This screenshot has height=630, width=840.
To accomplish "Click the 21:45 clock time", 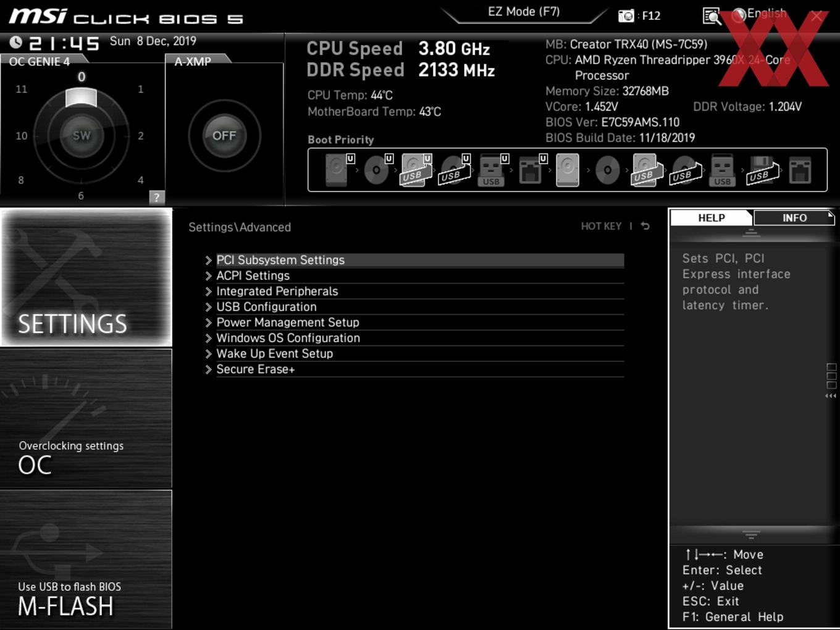I will [x=64, y=43].
